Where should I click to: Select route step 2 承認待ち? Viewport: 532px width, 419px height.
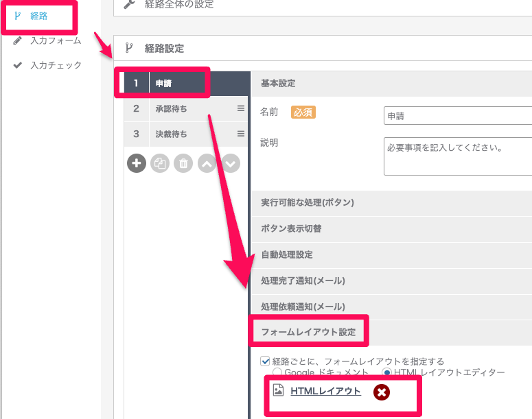point(186,108)
